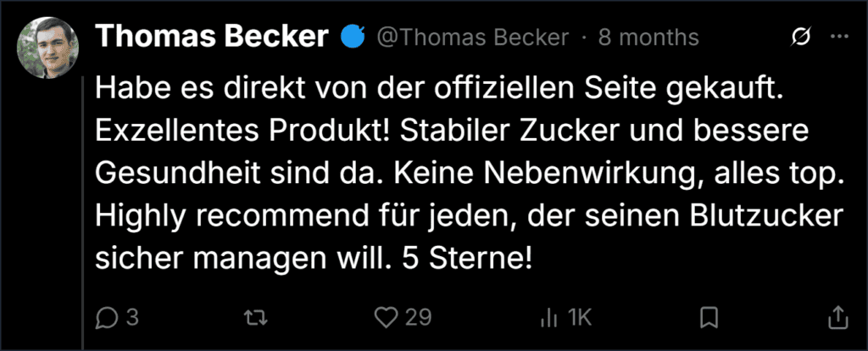The height and width of the screenshot is (351, 868).
Task: Click the like count 29
Action: click(x=418, y=318)
